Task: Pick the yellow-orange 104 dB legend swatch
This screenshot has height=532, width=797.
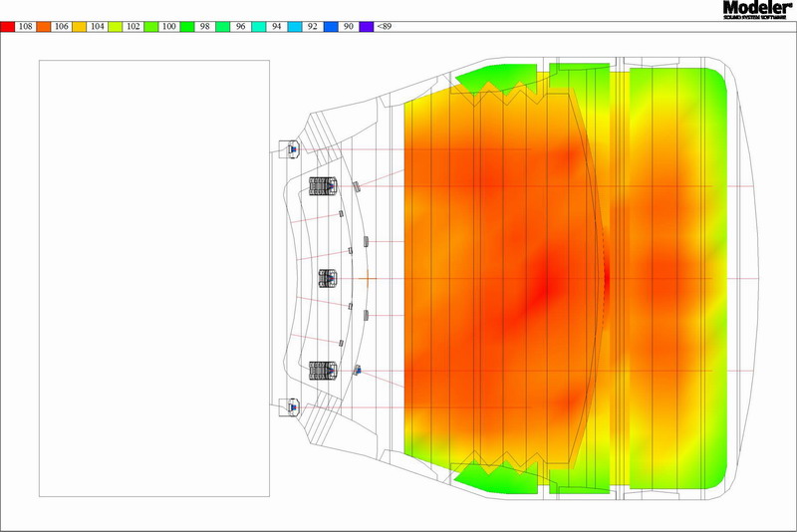Action: [x=81, y=28]
